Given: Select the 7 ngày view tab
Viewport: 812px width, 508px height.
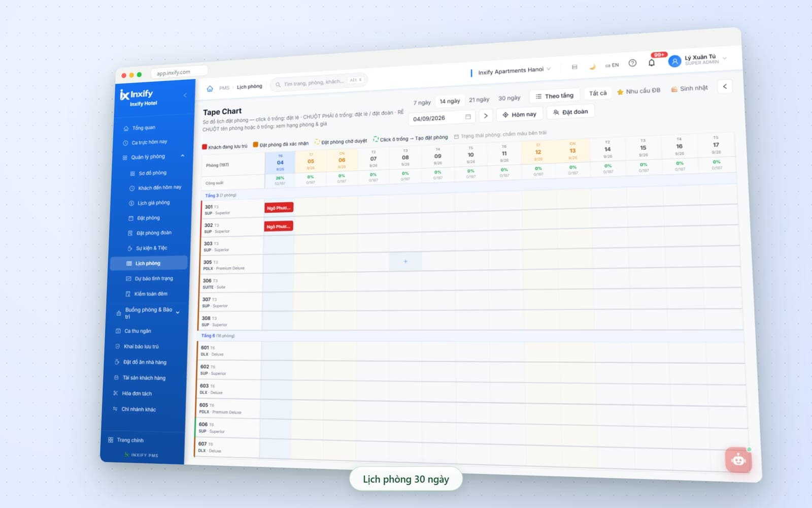Looking at the screenshot, I should tap(422, 103).
